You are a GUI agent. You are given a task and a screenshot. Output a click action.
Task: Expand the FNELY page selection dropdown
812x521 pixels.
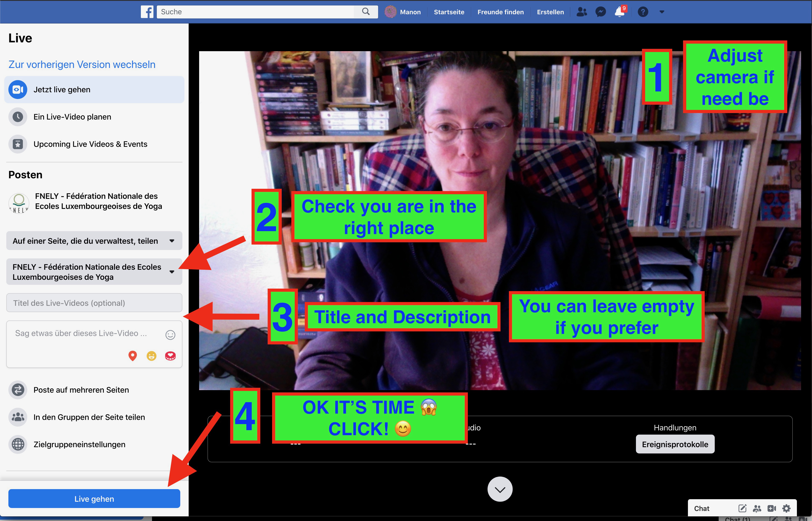pos(94,272)
